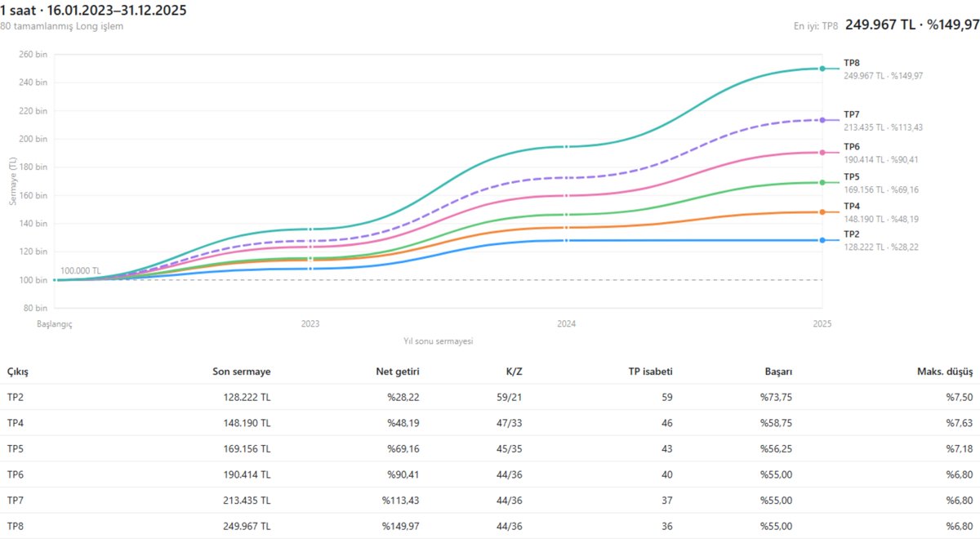The image size is (980, 539).
Task: Click the Maks. düşüş cell '%7,50'
Action: click(960, 397)
